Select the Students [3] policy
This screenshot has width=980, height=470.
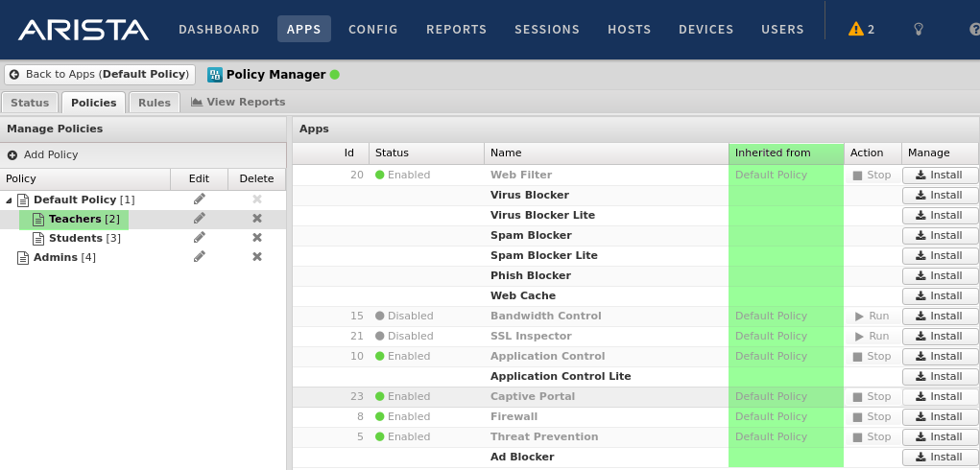point(84,239)
